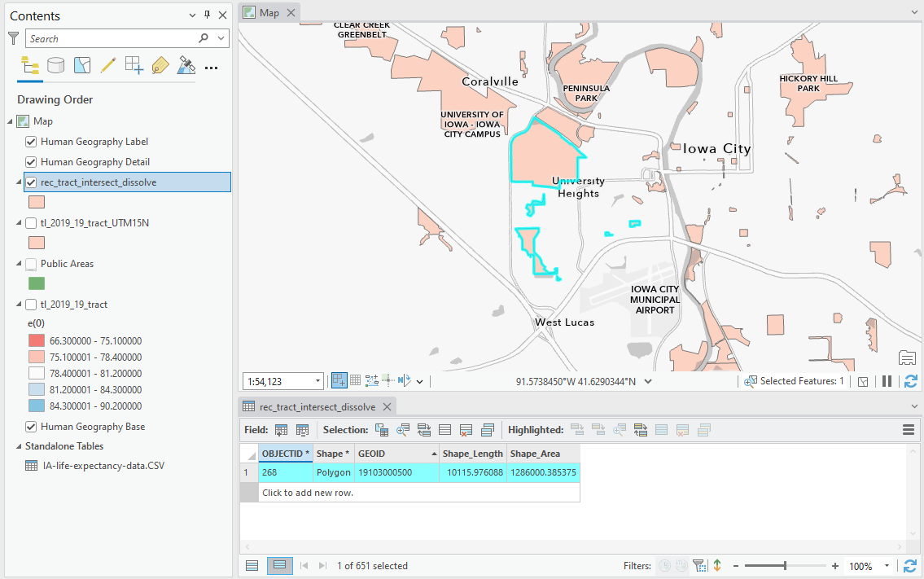Uncheck the Human Geography Label layer
Viewport: 924px width, 579px height.
click(x=31, y=142)
